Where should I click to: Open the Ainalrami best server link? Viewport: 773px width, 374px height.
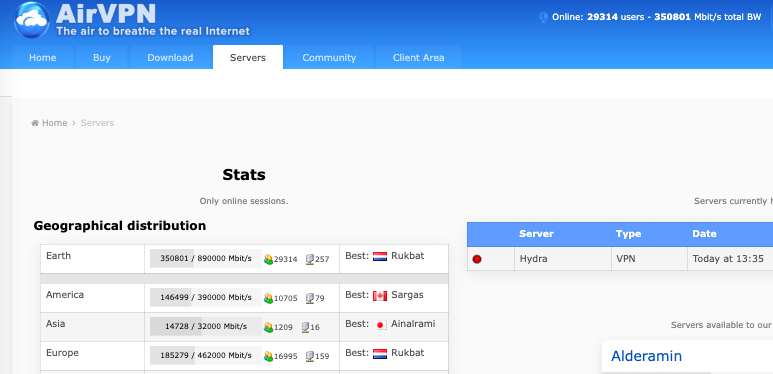coord(413,324)
